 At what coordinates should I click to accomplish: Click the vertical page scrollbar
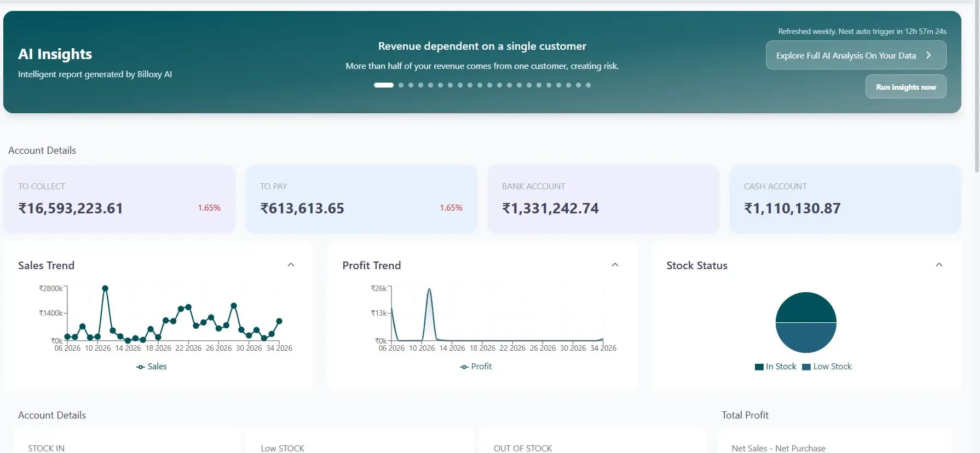pos(977,88)
